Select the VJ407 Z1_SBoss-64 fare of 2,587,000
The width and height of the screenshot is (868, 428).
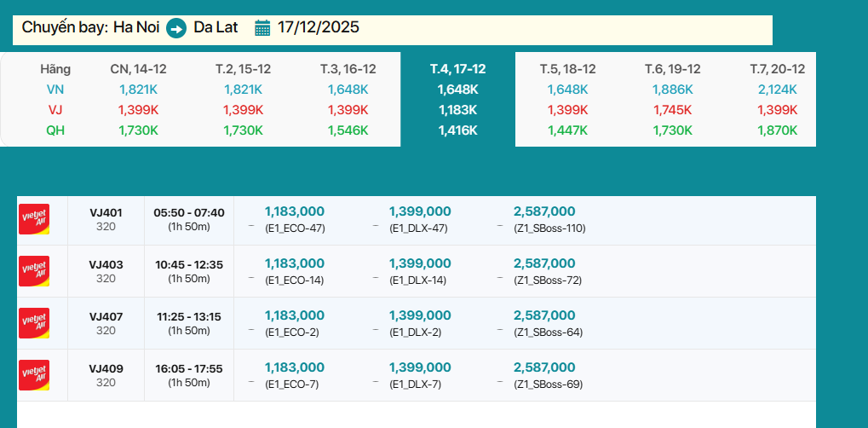(x=544, y=322)
